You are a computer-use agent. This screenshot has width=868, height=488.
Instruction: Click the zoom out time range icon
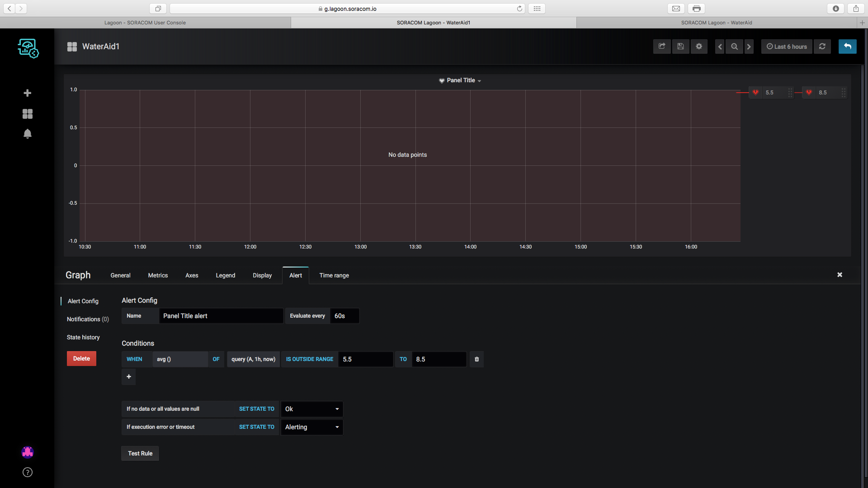click(734, 47)
